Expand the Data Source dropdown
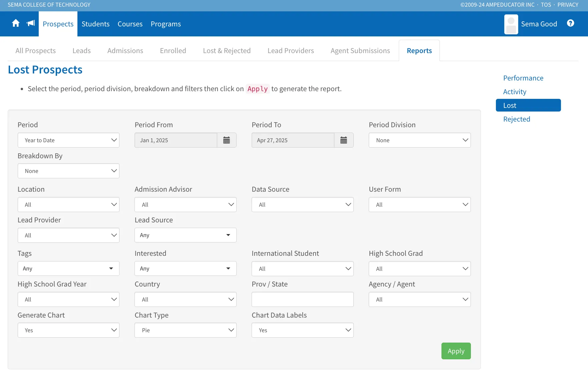The width and height of the screenshot is (588, 376). point(303,205)
